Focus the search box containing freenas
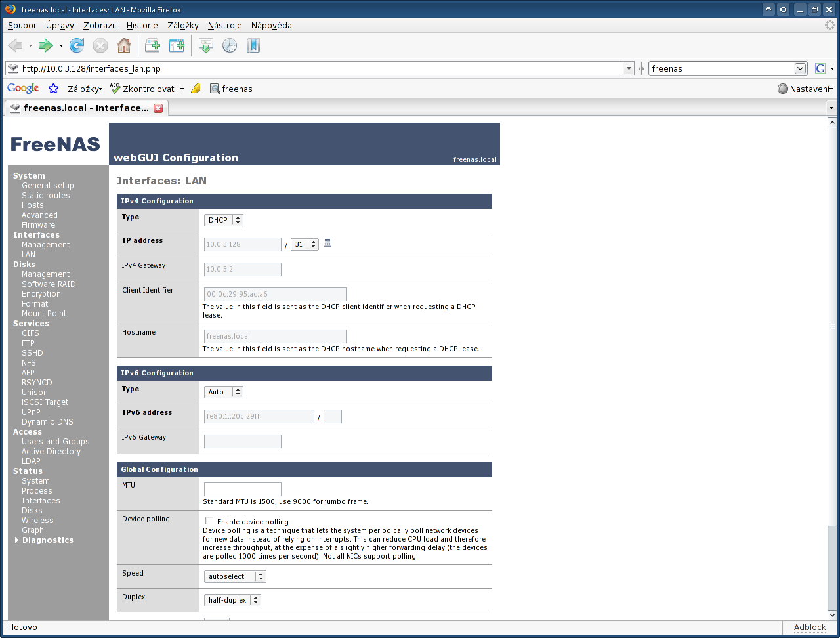This screenshot has width=840, height=638. tap(721, 68)
